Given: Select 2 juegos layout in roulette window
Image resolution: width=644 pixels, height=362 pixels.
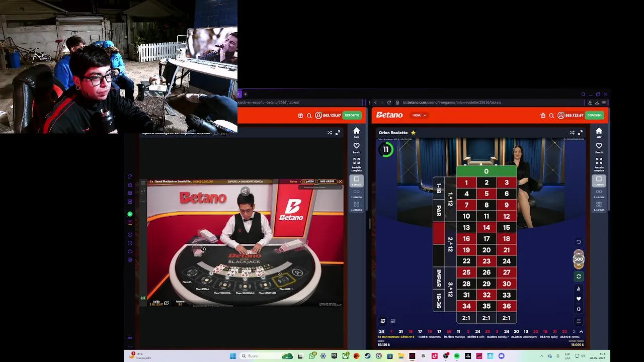Looking at the screenshot, I should (x=599, y=193).
